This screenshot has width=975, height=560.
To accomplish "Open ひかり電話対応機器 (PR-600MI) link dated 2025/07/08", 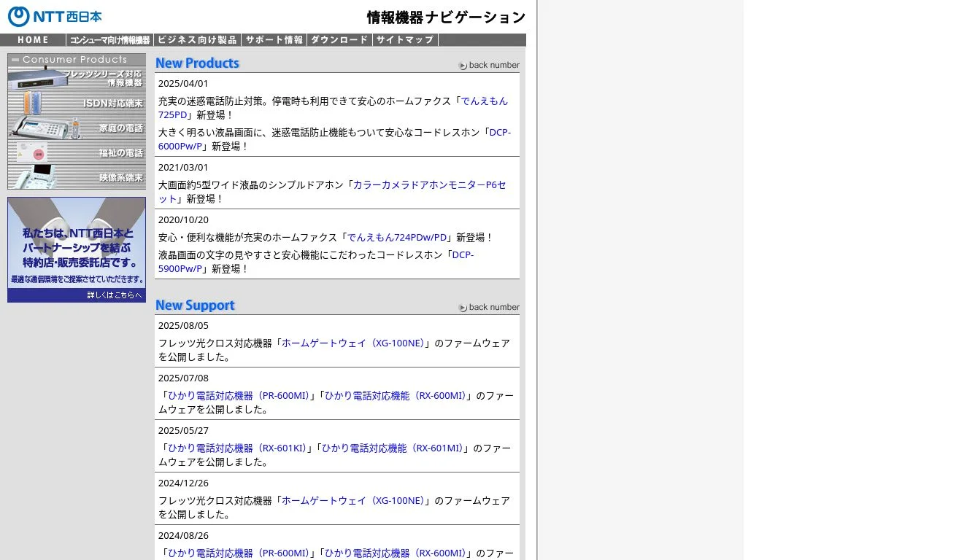I will 238,395.
